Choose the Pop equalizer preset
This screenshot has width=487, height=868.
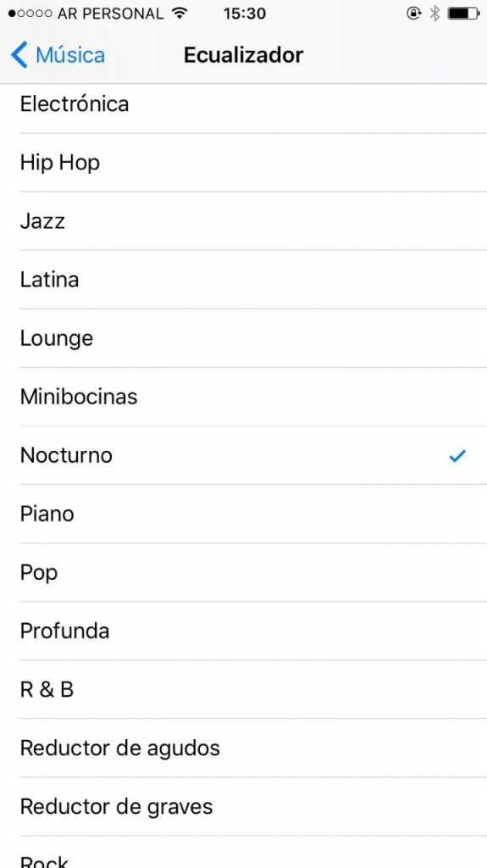(x=244, y=572)
